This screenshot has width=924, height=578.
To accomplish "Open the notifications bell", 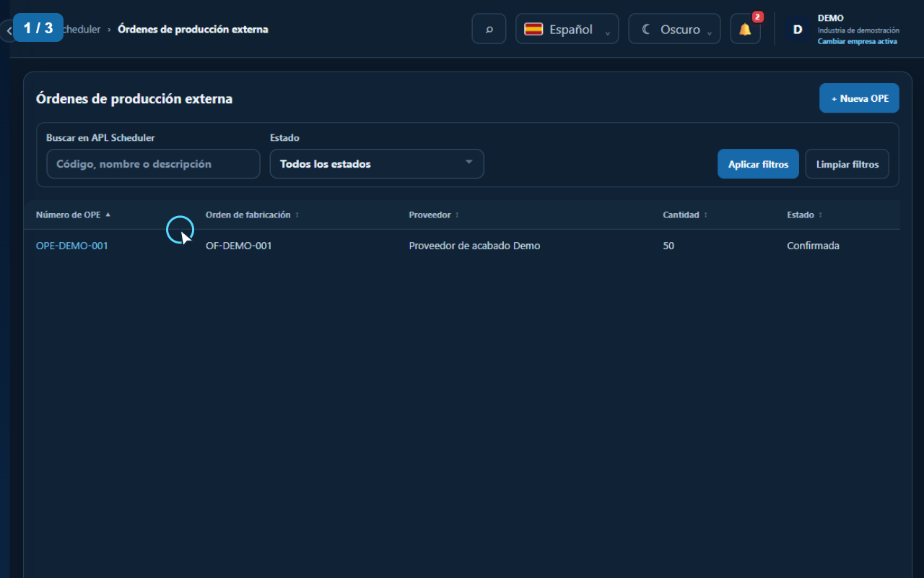I will (745, 30).
